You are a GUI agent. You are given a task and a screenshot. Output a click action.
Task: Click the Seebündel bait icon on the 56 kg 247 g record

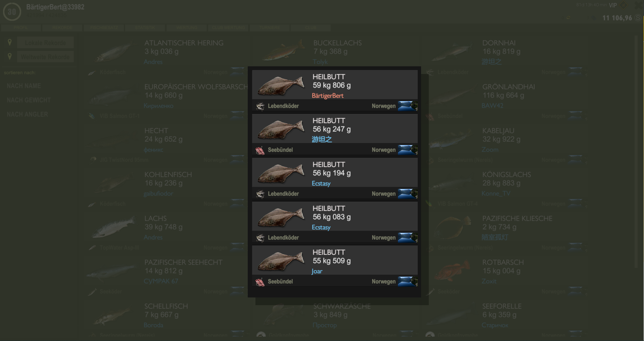[x=260, y=150]
